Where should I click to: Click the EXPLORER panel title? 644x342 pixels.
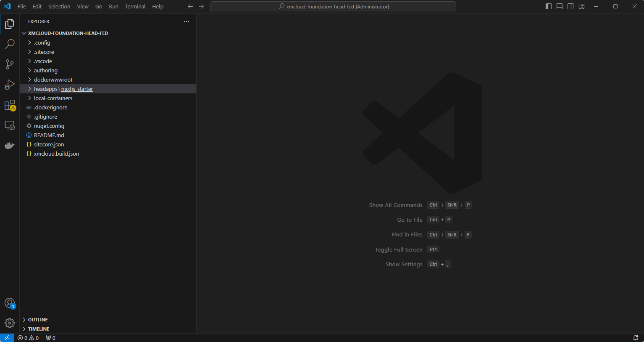pos(39,21)
